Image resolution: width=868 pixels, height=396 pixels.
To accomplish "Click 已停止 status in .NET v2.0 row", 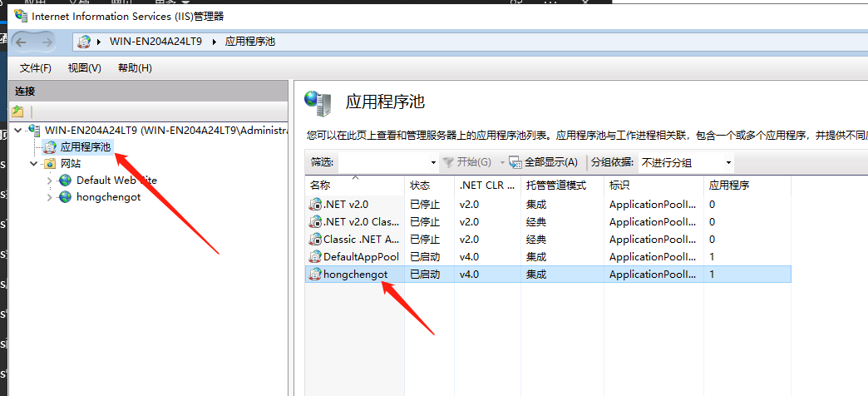I will (425, 205).
